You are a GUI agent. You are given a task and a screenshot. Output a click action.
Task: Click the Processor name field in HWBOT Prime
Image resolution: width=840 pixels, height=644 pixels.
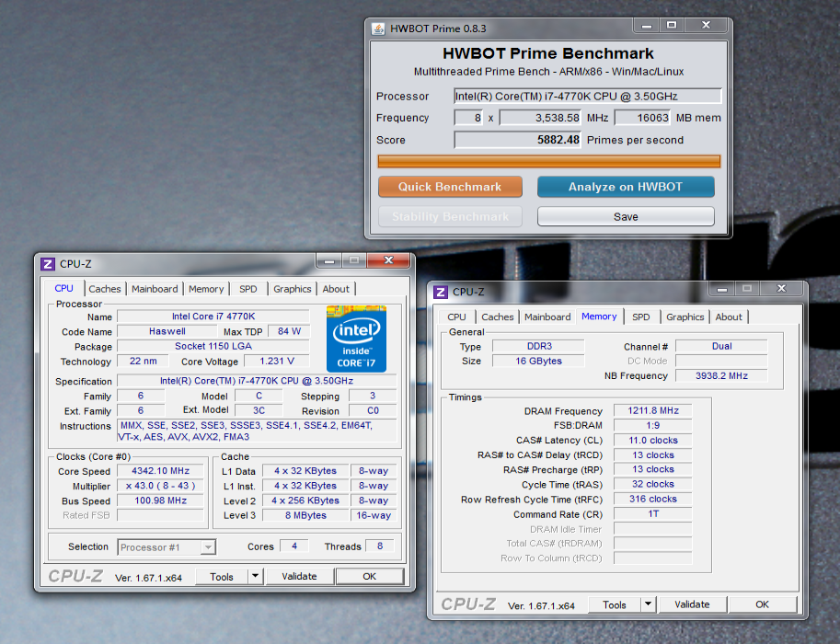pos(588,96)
